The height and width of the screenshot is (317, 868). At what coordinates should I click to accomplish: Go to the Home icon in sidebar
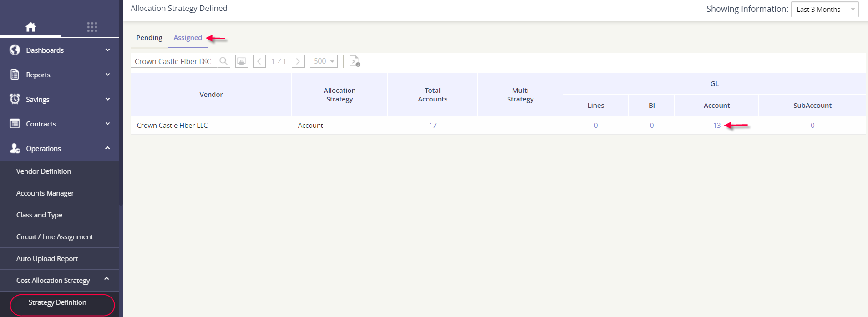pos(30,27)
